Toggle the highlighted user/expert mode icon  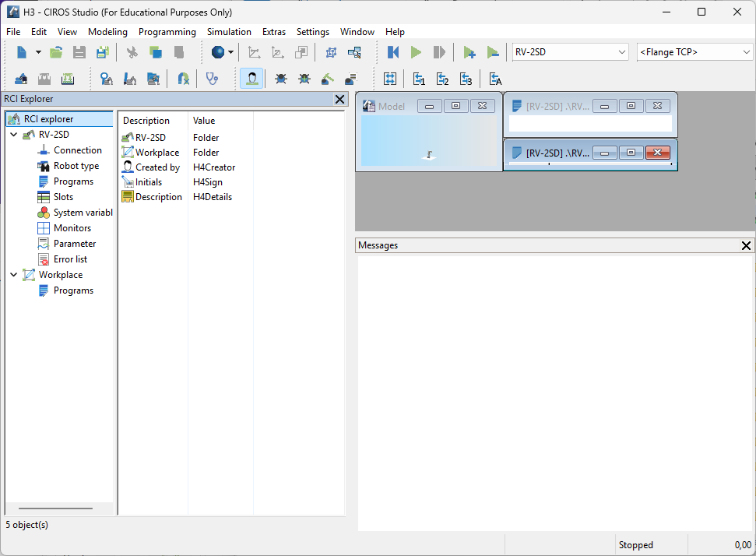pos(251,79)
